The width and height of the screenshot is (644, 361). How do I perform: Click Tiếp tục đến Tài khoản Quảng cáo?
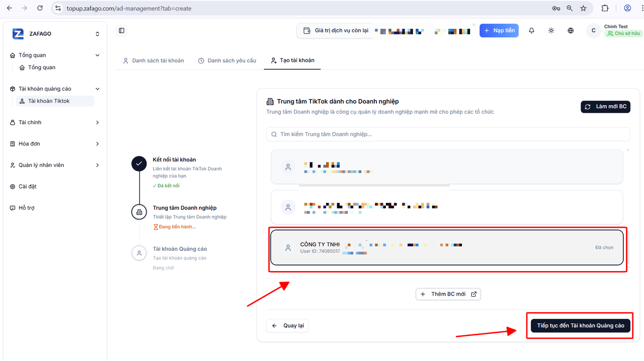point(581,326)
